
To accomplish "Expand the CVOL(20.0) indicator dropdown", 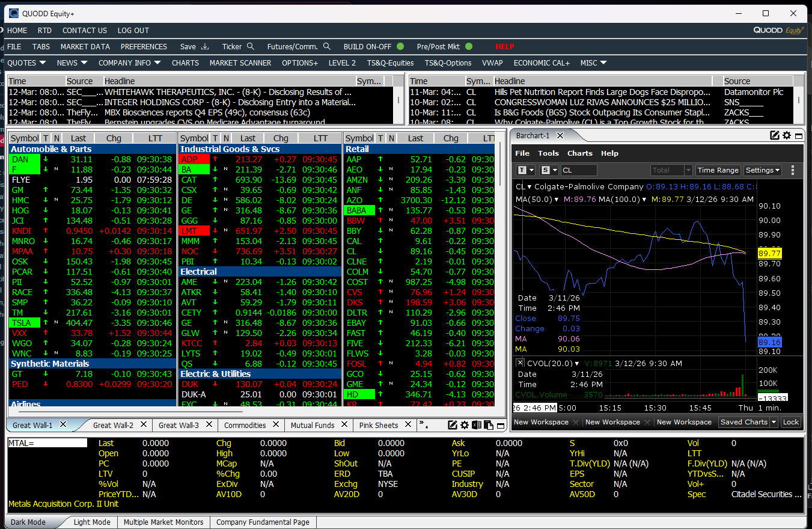I will coord(577,363).
